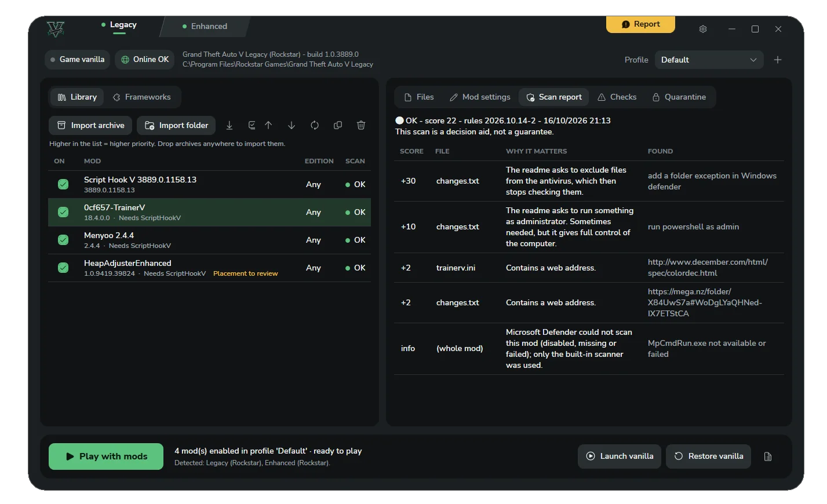Switch to the Enhanced edition tab

pyautogui.click(x=205, y=26)
